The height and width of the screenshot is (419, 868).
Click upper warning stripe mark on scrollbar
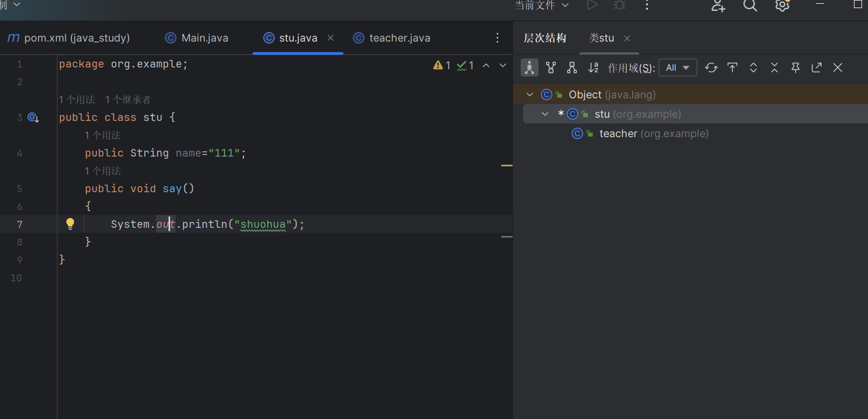pos(507,165)
